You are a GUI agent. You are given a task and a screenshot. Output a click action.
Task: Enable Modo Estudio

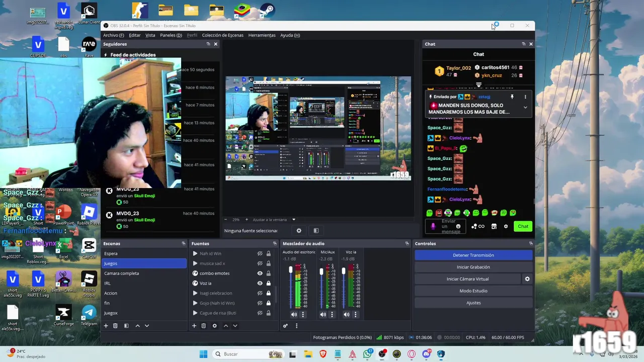pos(473,291)
